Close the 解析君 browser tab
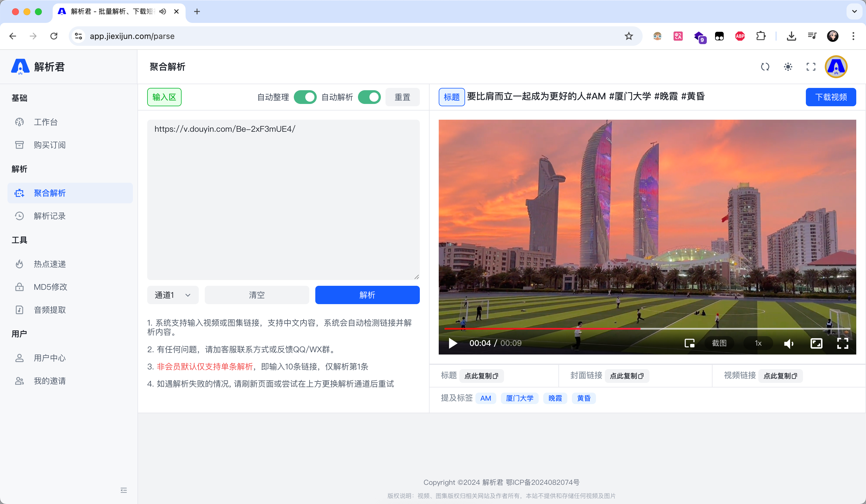Viewport: 866px width, 504px height. click(x=176, y=11)
